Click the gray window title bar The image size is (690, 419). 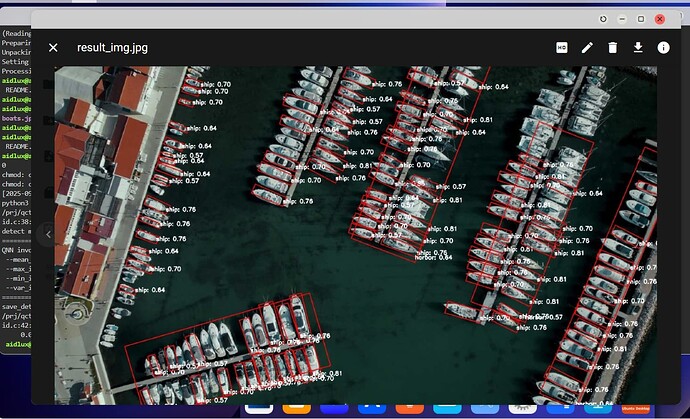(x=300, y=18)
